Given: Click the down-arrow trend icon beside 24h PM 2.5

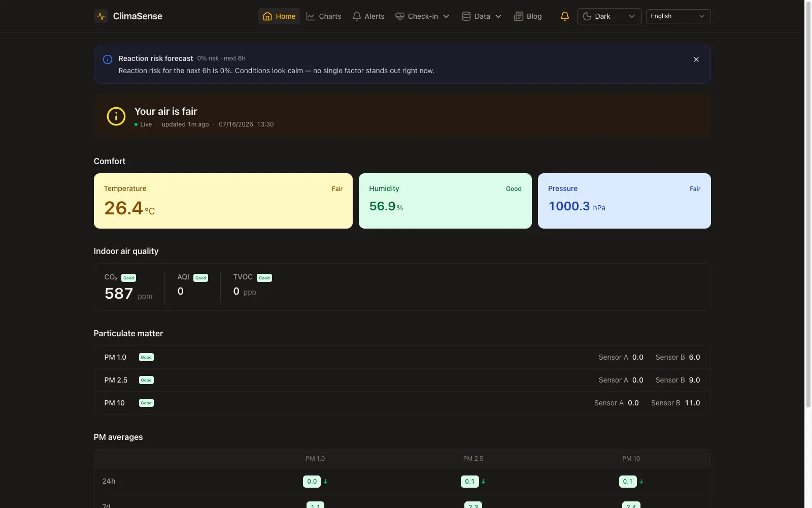Looking at the screenshot, I should coord(483,482).
